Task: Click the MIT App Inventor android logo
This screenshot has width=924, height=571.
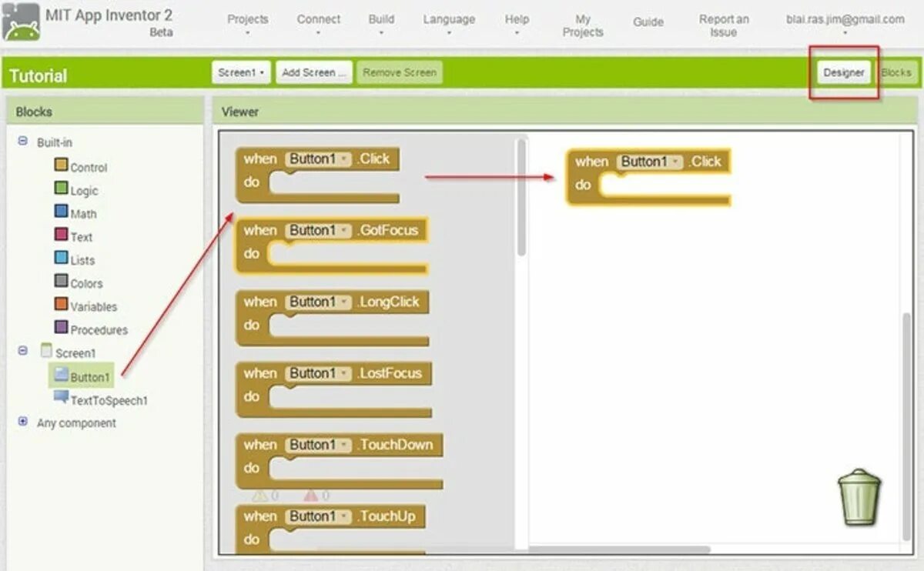Action: point(21,22)
